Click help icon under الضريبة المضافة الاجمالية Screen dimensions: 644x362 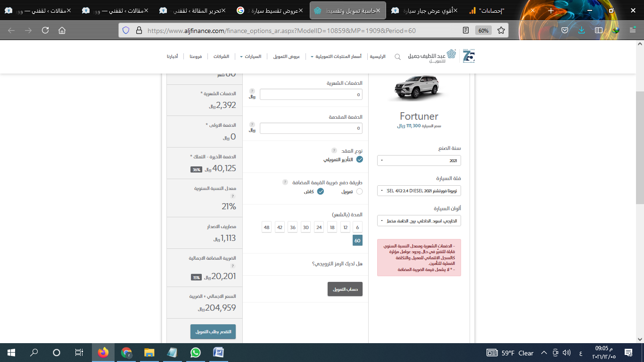[x=232, y=266]
